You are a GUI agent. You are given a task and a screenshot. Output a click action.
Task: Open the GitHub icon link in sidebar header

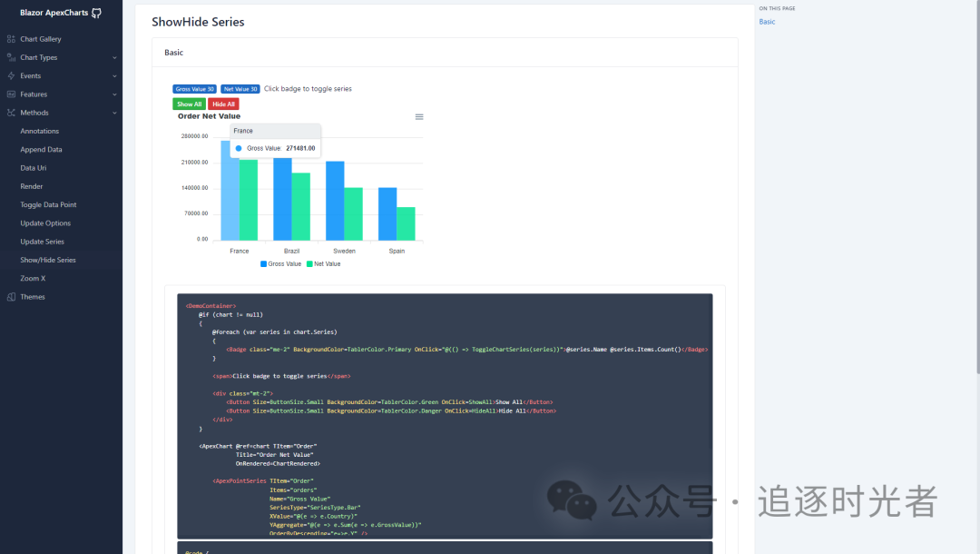pyautogui.click(x=96, y=14)
